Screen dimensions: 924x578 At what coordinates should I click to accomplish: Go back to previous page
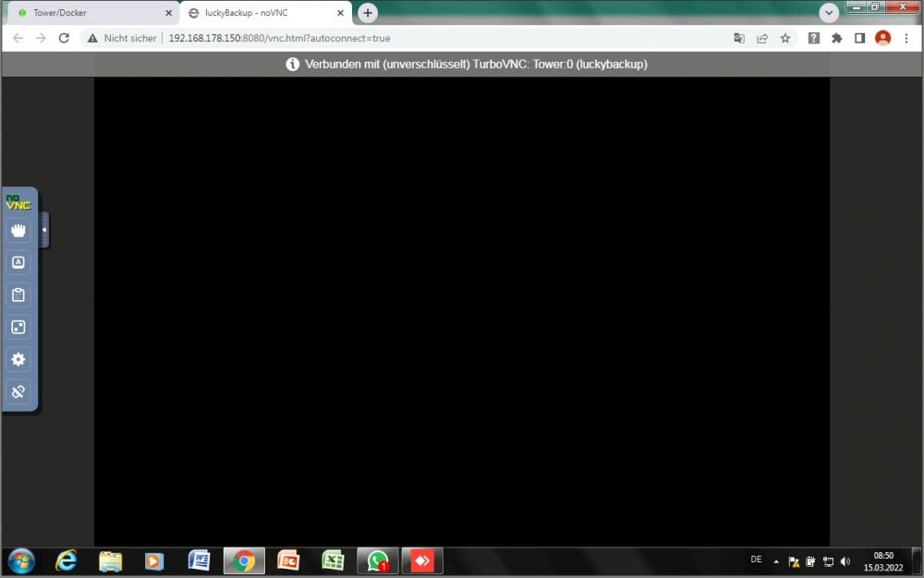(18, 38)
